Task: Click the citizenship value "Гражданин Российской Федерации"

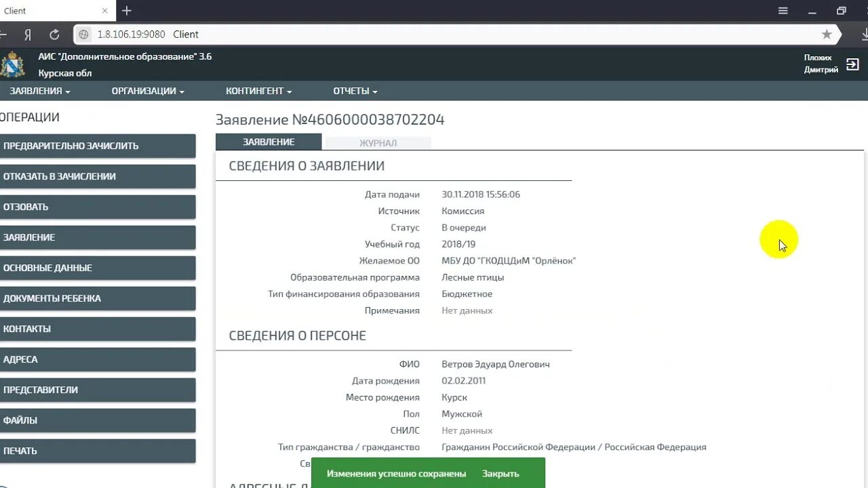Action: point(517,447)
